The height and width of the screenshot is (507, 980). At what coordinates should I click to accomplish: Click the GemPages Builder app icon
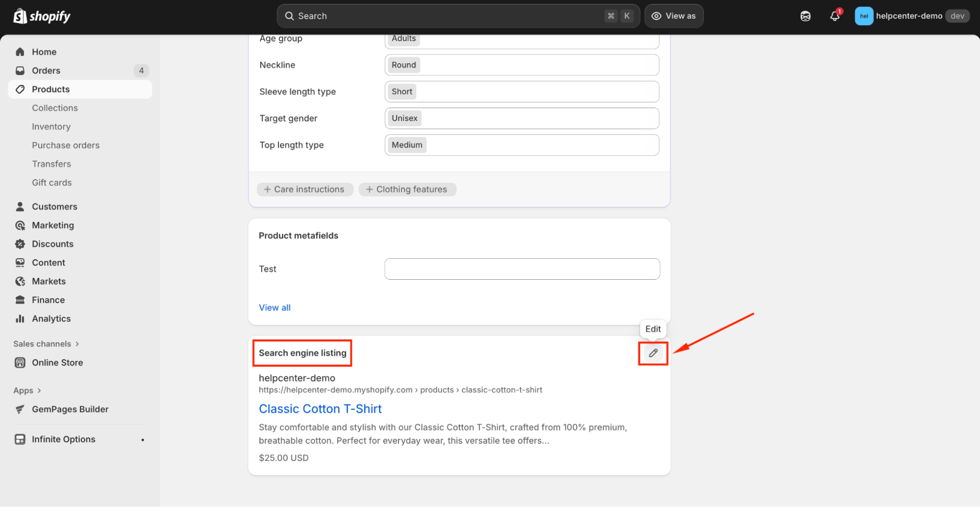tap(20, 410)
